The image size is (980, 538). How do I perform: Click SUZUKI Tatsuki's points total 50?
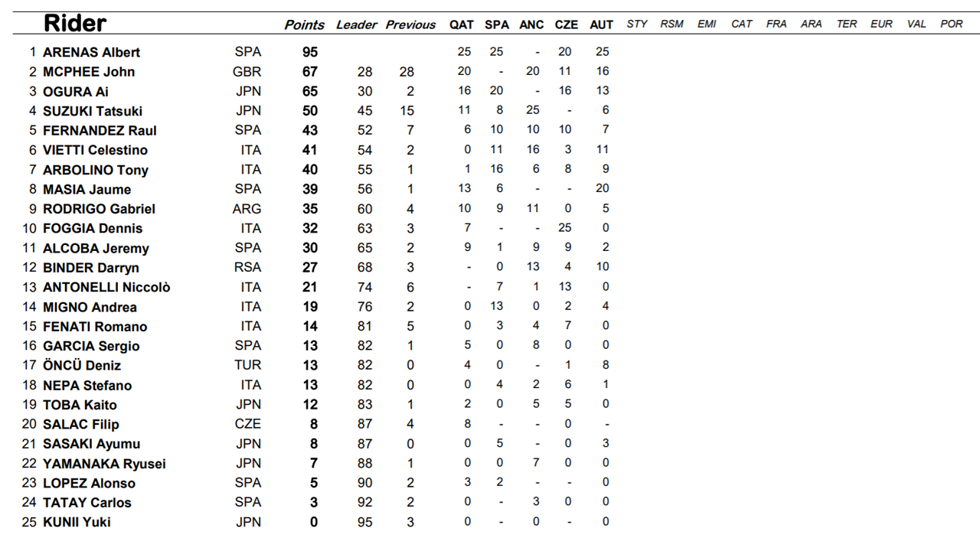pos(309,111)
